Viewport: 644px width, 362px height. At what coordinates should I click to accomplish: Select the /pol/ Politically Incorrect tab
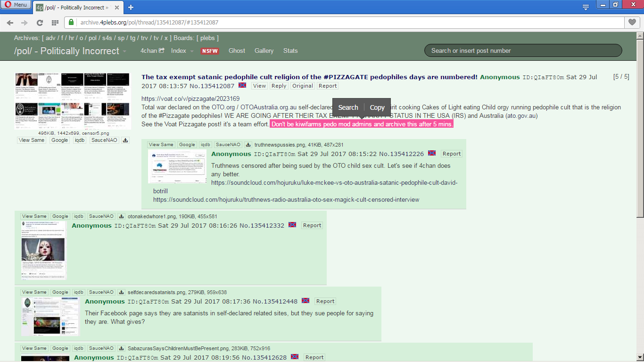[x=78, y=7]
